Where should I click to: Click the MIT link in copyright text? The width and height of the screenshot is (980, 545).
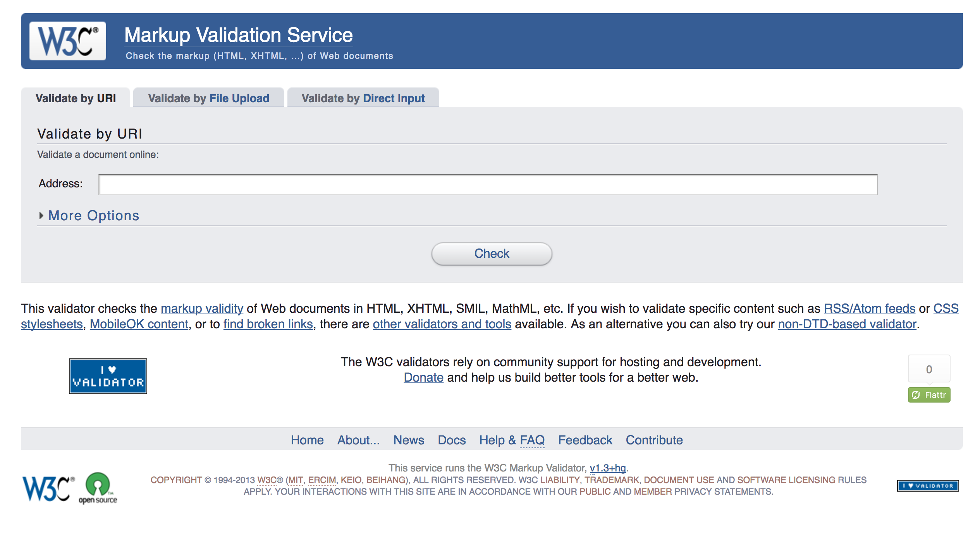(x=296, y=480)
